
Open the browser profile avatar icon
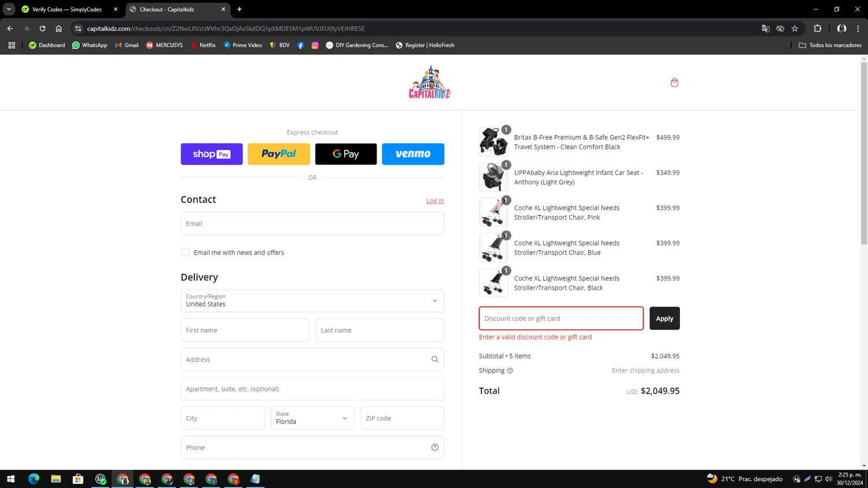pyautogui.click(x=841, y=28)
